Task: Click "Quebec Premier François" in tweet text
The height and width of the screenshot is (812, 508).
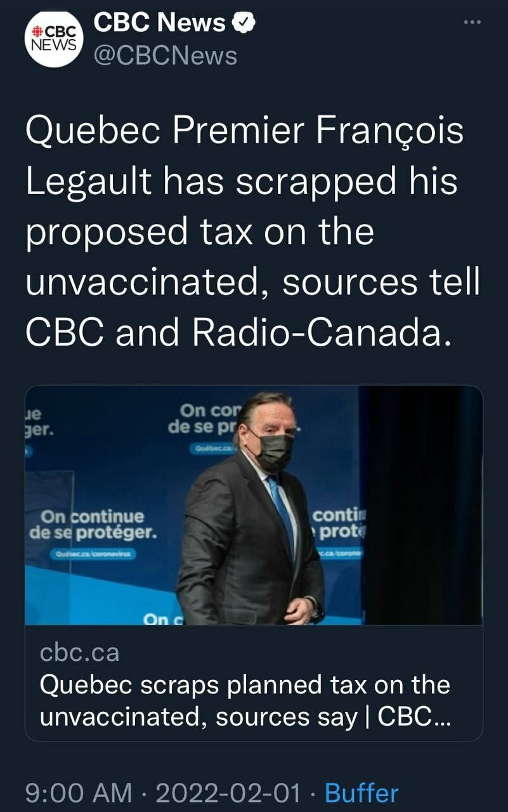Action: (244, 132)
